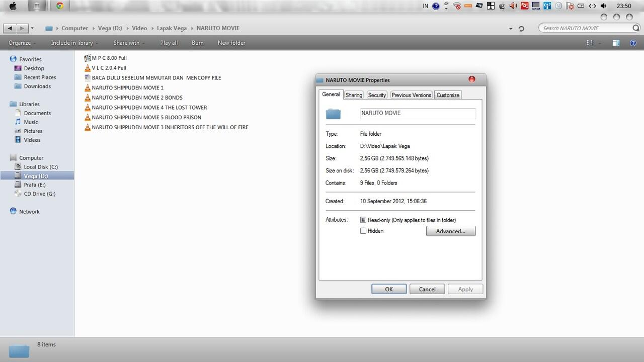Image resolution: width=644 pixels, height=362 pixels.
Task: Toggle the preview pane icon
Action: pyautogui.click(x=616, y=43)
